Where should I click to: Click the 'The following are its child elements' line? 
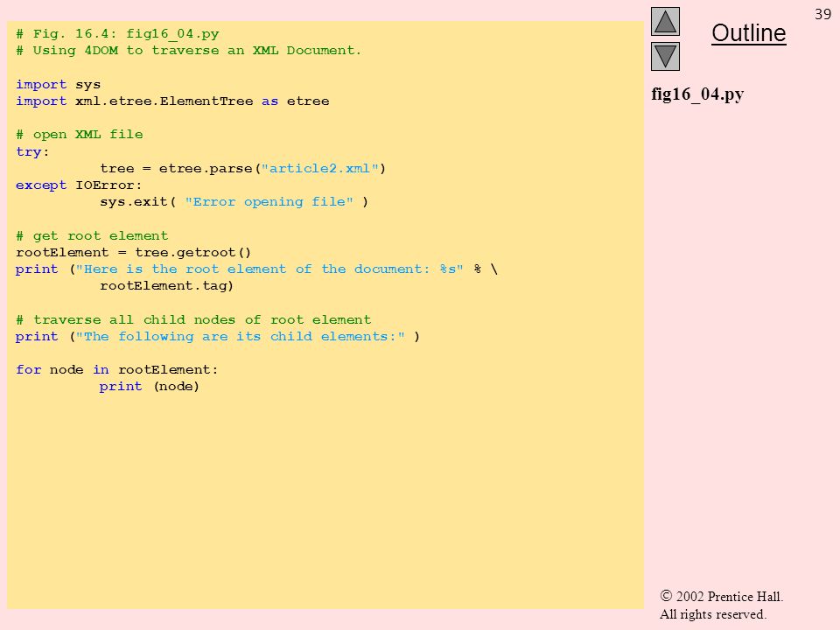click(x=218, y=336)
